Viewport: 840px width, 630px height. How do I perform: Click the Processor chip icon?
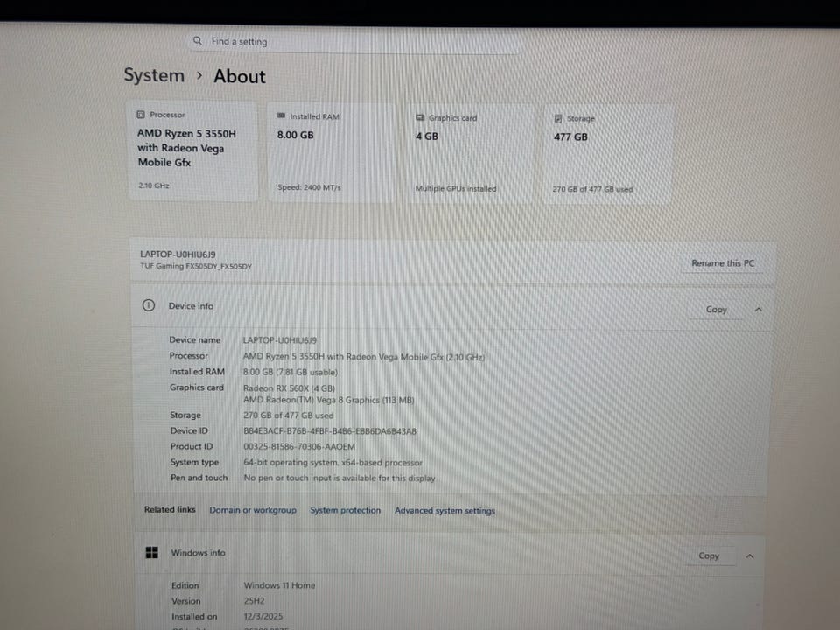tap(141, 114)
